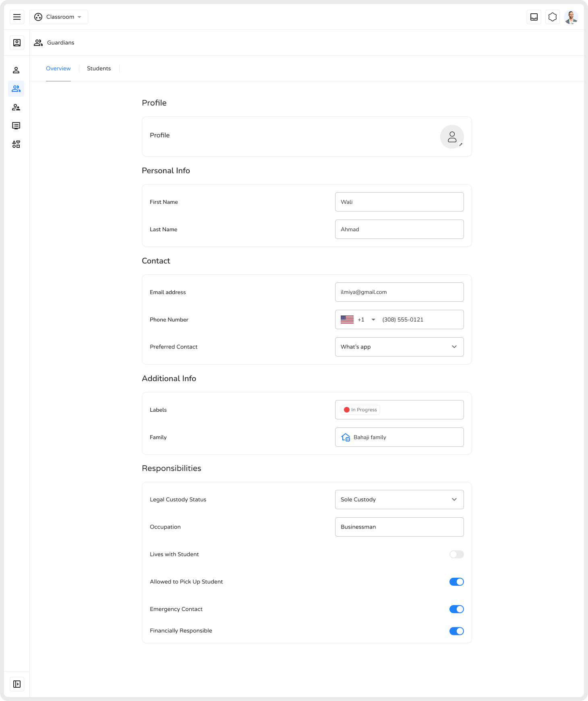Open the phone country code selector
Screen dimensions: 588x701
pos(358,319)
